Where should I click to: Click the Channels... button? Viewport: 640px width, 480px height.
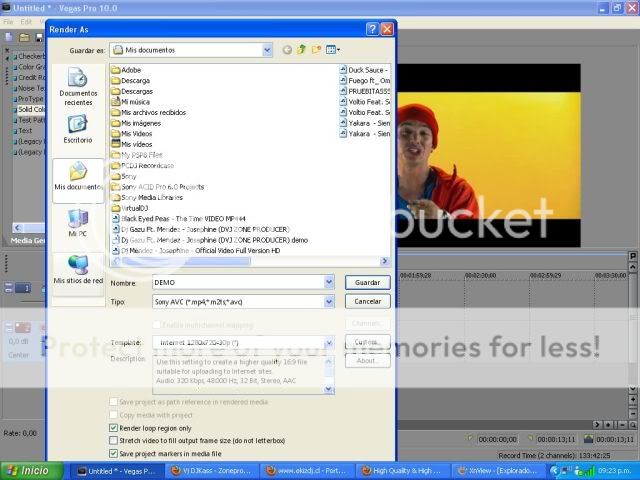(367, 323)
